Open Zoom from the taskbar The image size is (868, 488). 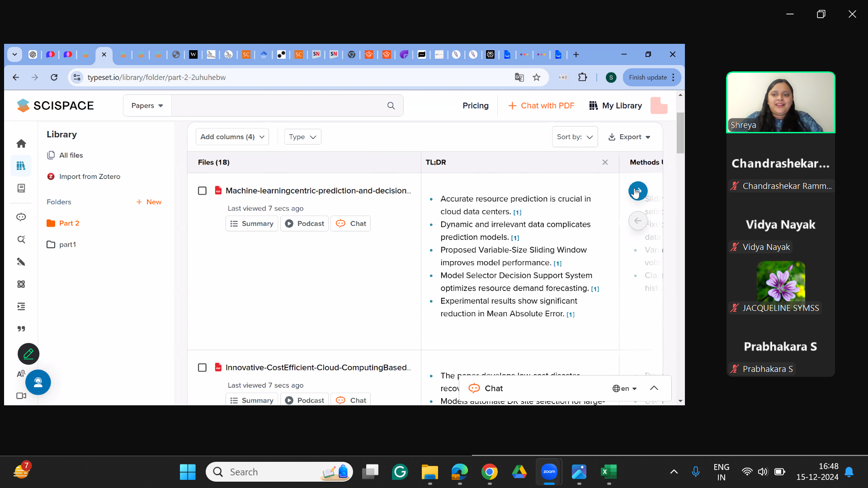[549, 472]
